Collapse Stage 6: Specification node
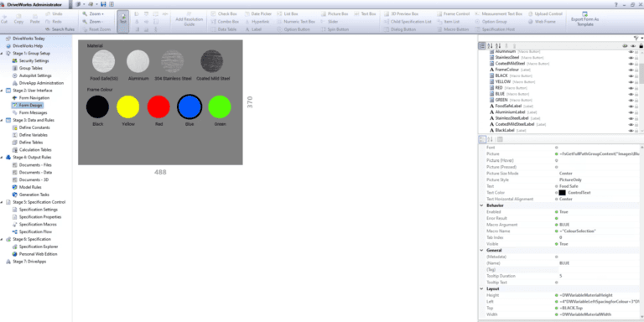644x322 pixels. (x=2, y=239)
